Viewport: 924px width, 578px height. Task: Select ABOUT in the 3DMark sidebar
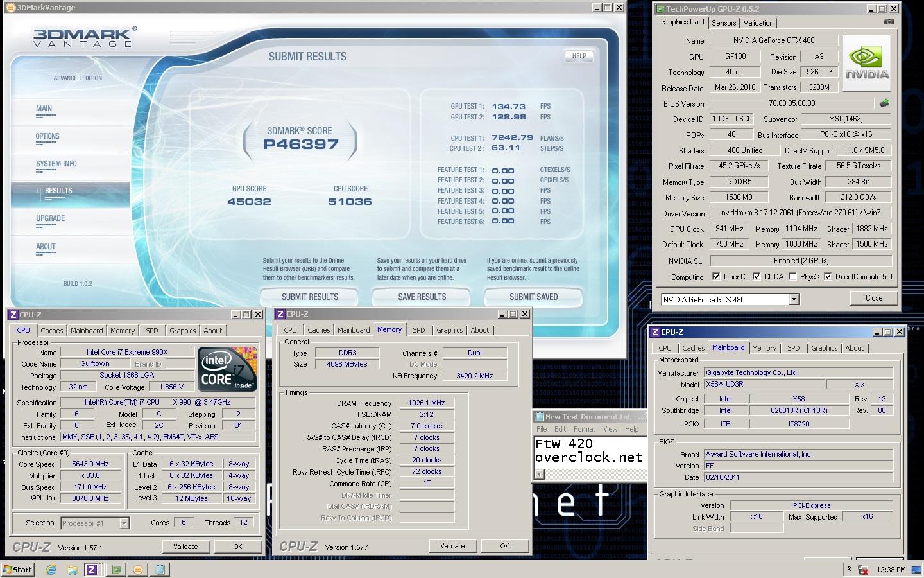[46, 247]
